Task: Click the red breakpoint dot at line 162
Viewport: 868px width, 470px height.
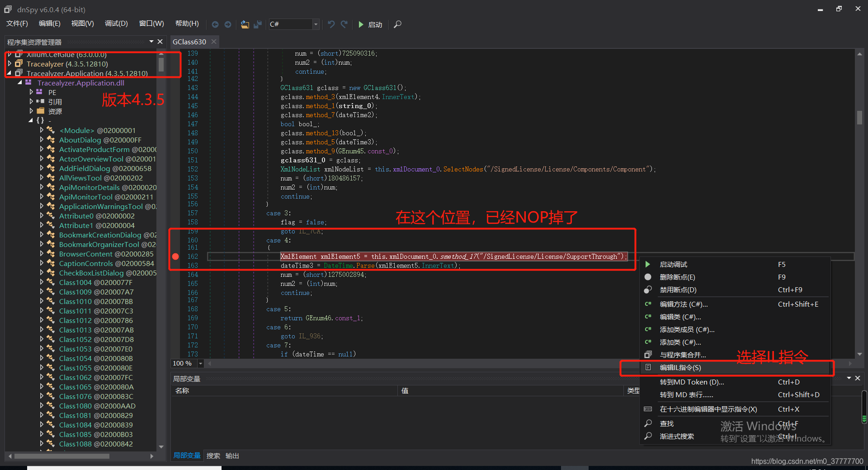Action: [175, 256]
